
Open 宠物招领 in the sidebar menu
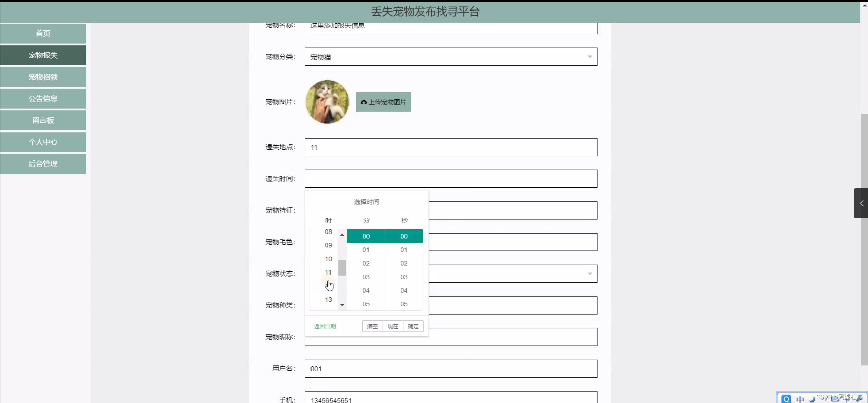(43, 77)
